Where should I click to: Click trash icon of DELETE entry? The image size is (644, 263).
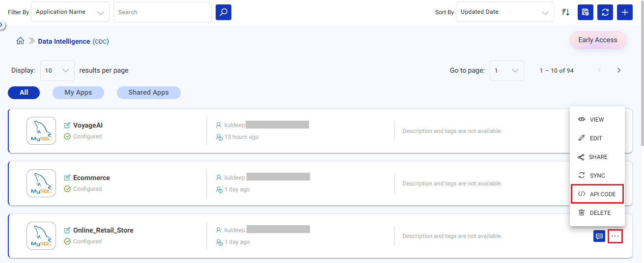click(582, 212)
